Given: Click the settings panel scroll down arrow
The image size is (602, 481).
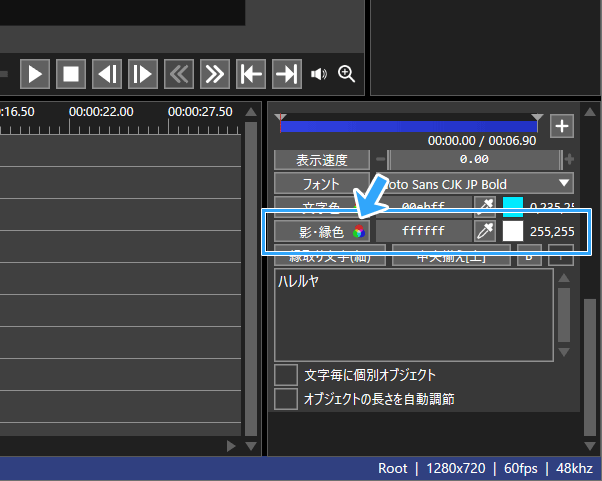Looking at the screenshot, I should click(590, 446).
